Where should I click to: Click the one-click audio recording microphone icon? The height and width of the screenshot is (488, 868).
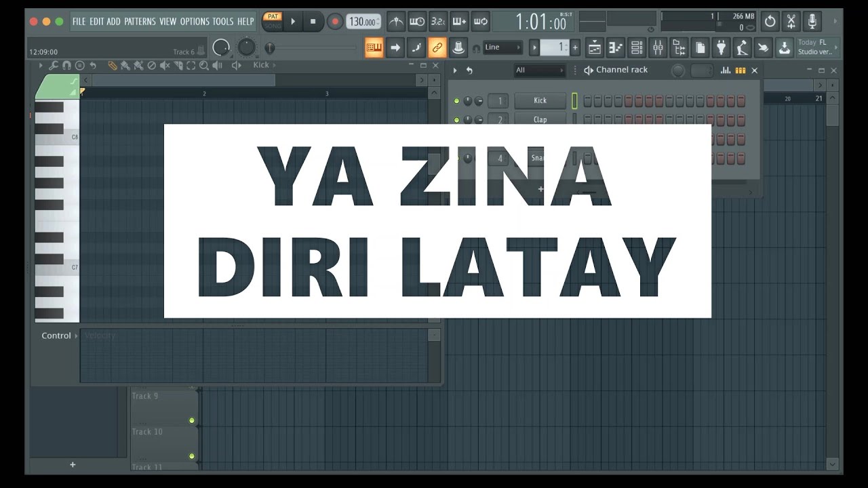(x=812, y=22)
